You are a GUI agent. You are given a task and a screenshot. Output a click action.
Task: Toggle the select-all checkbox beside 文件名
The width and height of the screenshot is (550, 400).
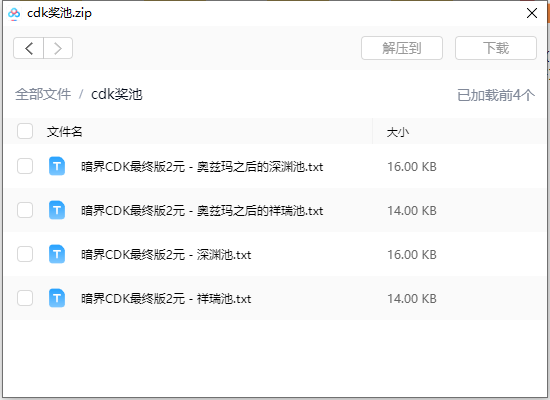pos(25,131)
